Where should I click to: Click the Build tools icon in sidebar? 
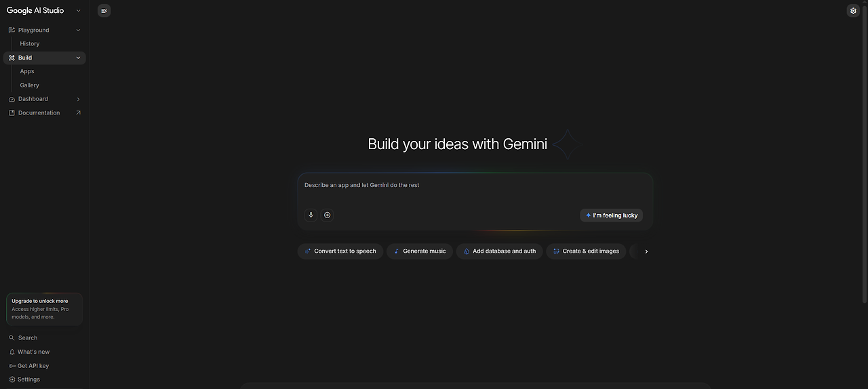point(12,58)
